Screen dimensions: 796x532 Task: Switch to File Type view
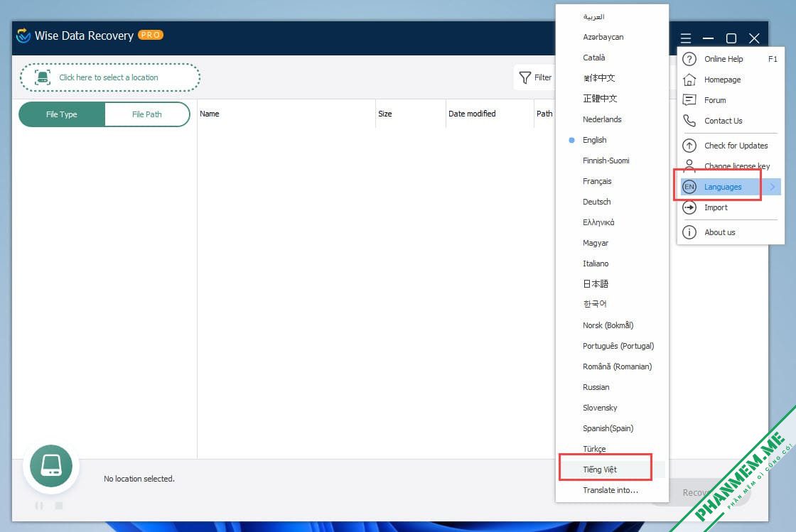(x=61, y=114)
